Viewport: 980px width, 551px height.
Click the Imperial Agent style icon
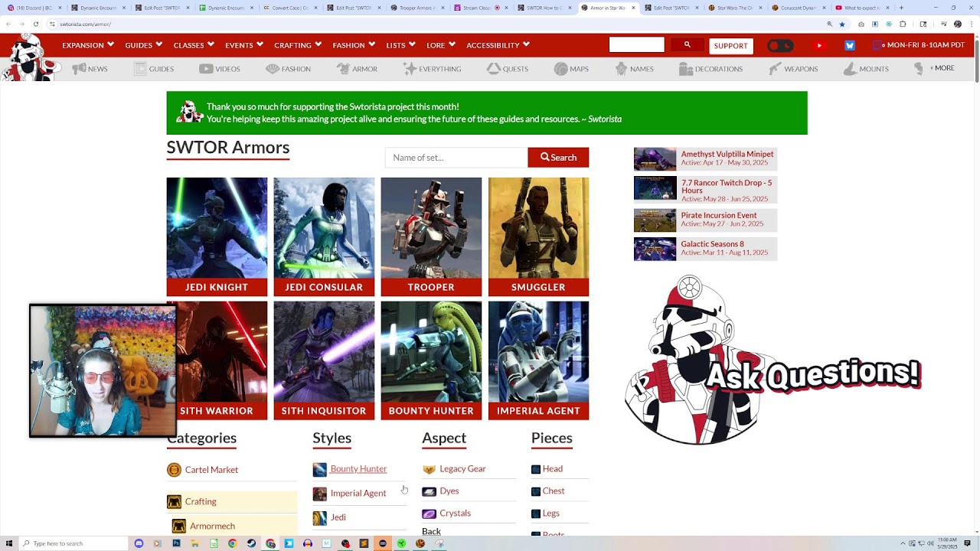click(319, 494)
